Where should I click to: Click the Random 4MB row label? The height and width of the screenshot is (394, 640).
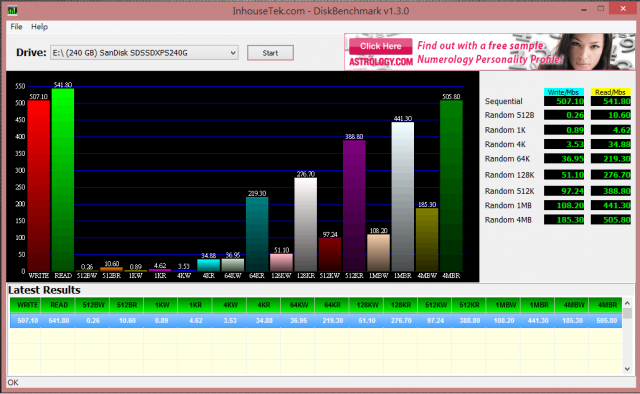coord(508,220)
